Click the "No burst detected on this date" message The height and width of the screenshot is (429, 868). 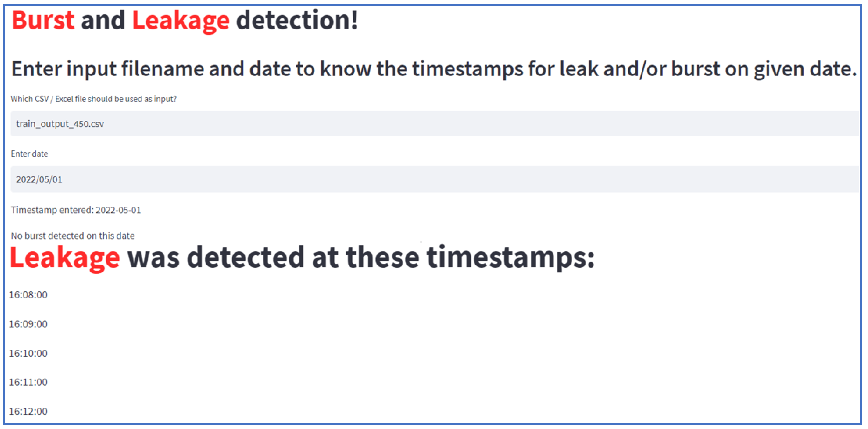[73, 236]
